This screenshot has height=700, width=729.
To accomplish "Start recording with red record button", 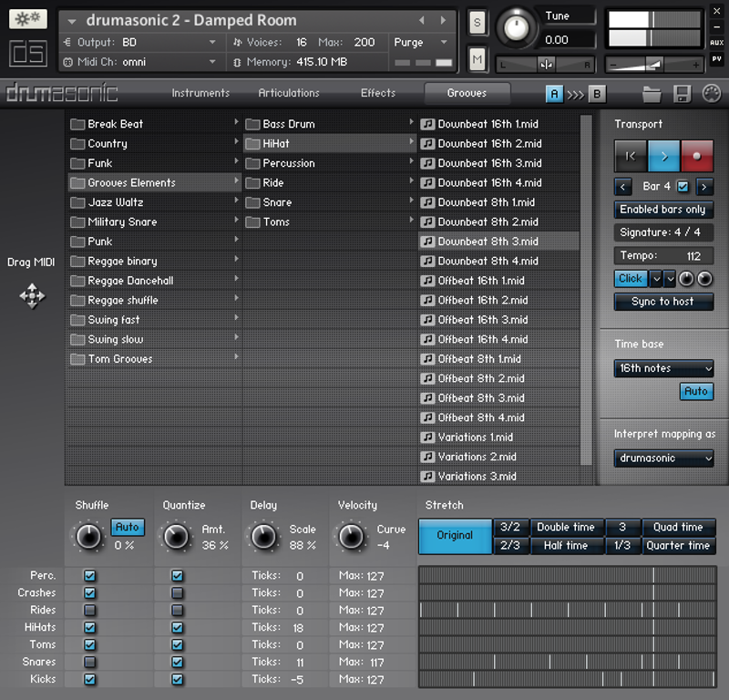I will click(x=696, y=156).
